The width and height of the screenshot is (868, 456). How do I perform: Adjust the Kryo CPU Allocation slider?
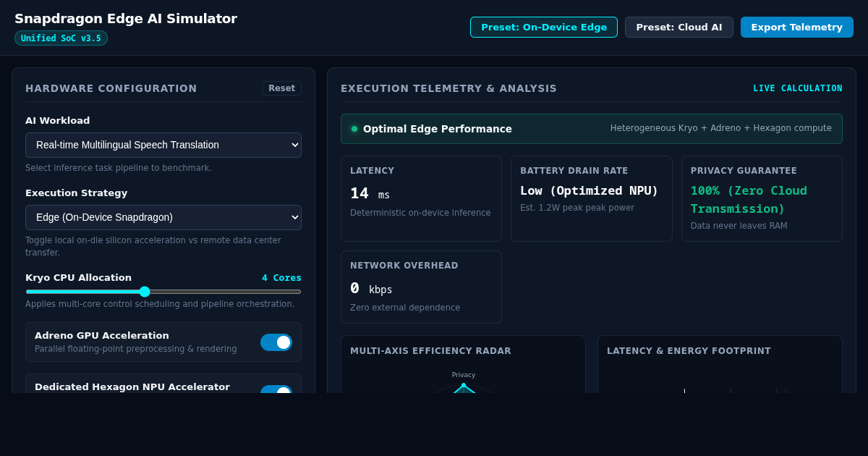[x=163, y=292]
